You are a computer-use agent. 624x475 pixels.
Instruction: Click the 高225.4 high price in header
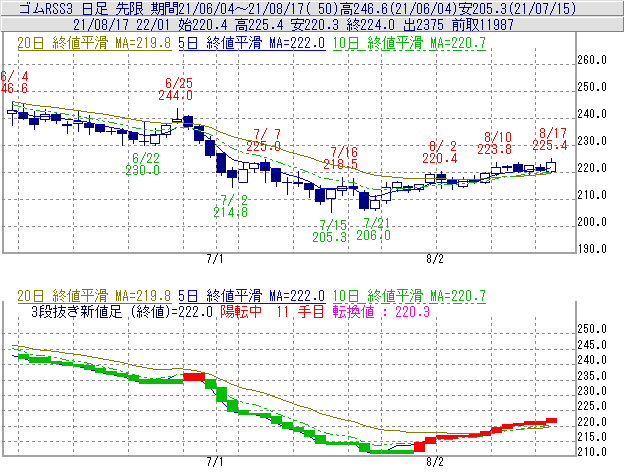(x=259, y=25)
